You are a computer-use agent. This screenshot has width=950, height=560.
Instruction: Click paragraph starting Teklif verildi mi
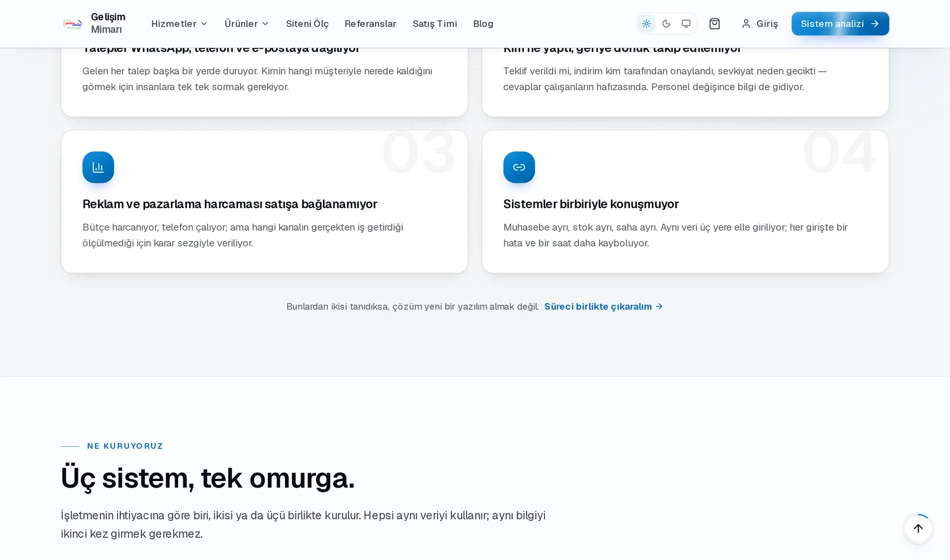click(665, 79)
